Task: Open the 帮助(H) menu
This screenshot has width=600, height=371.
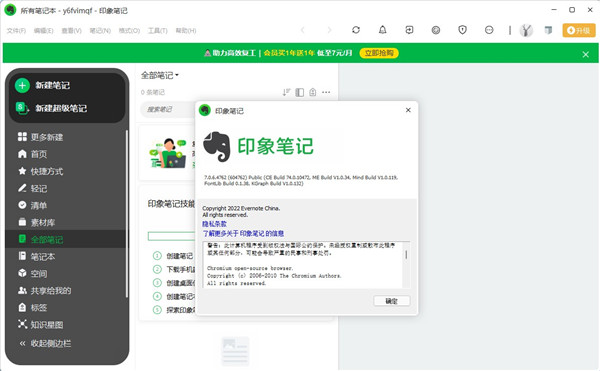Action: point(186,31)
